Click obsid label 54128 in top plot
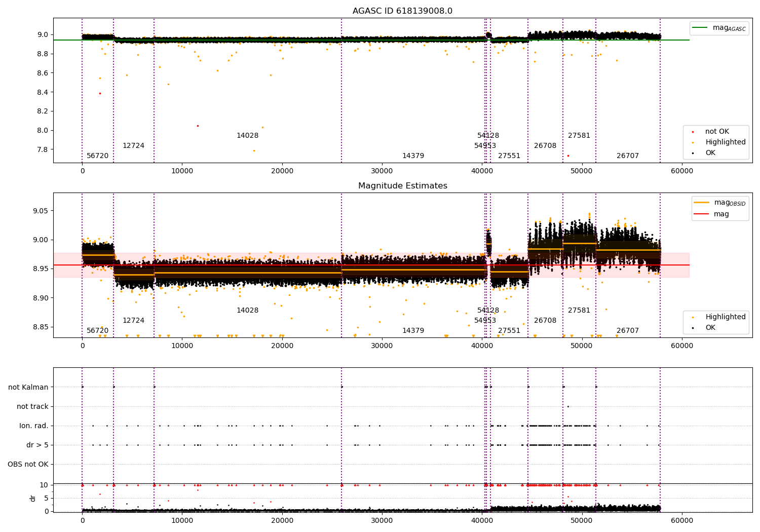This screenshot has height=532, width=760. 488,136
